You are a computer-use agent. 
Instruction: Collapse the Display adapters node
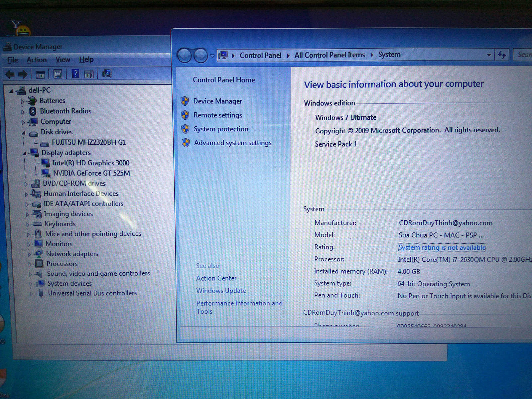tap(25, 153)
